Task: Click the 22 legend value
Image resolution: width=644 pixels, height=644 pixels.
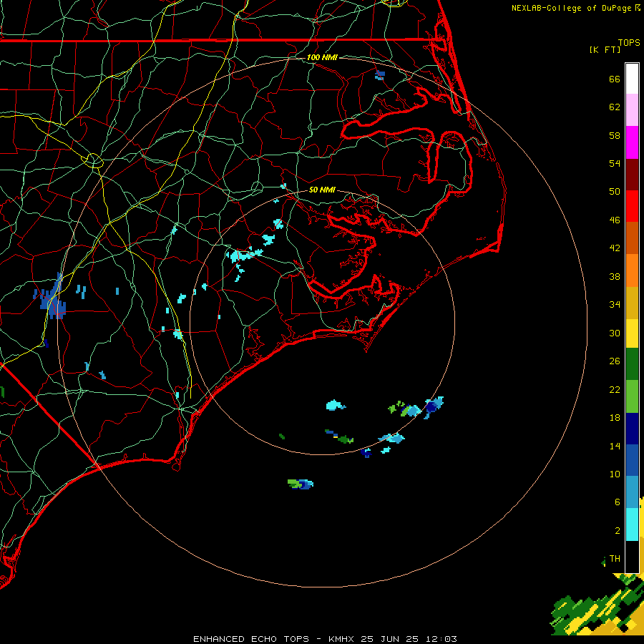Action: 615,389
